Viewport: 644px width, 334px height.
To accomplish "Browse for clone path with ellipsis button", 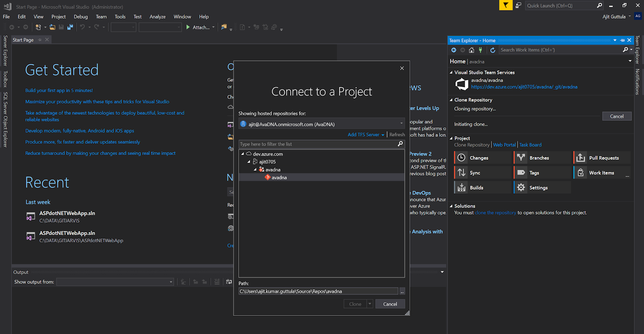I will (402, 291).
